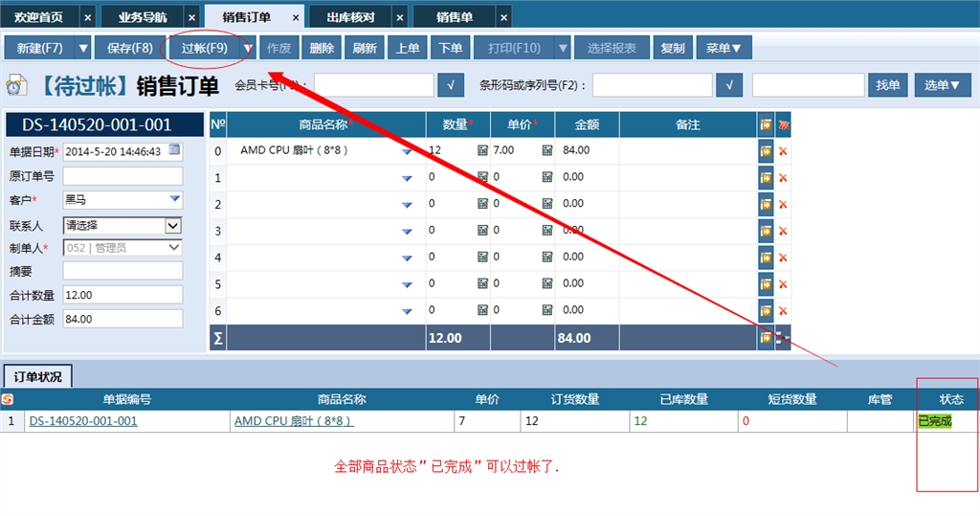The image size is (980, 516).
Task: Select the 订单状况 tab
Action: [x=37, y=376]
